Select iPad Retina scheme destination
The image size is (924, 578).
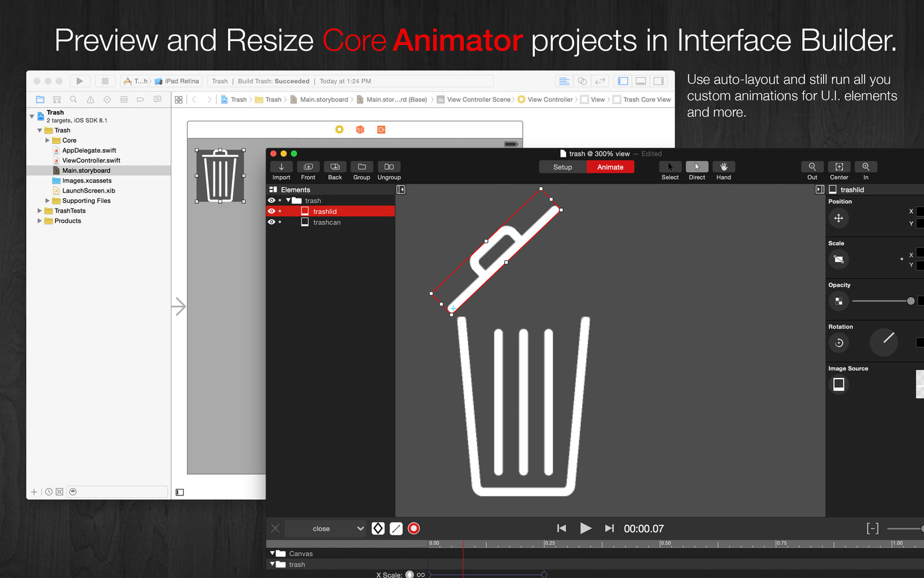pos(177,81)
